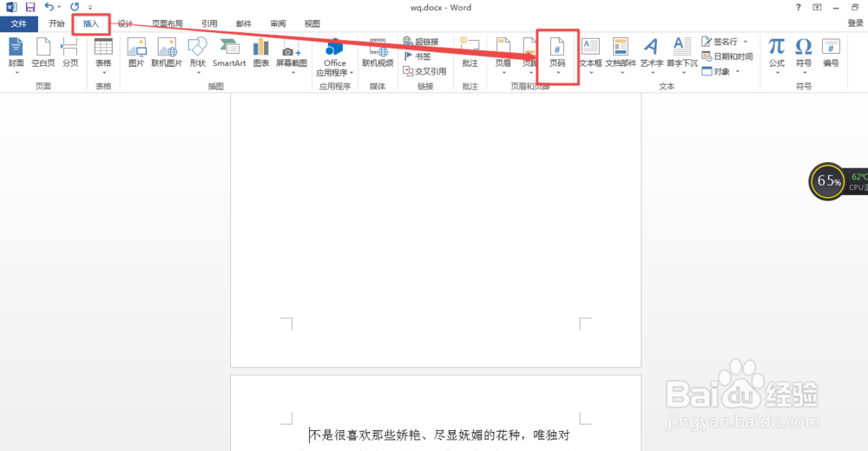Switch to the View (视图) tab
The width and height of the screenshot is (868, 451).
(312, 23)
